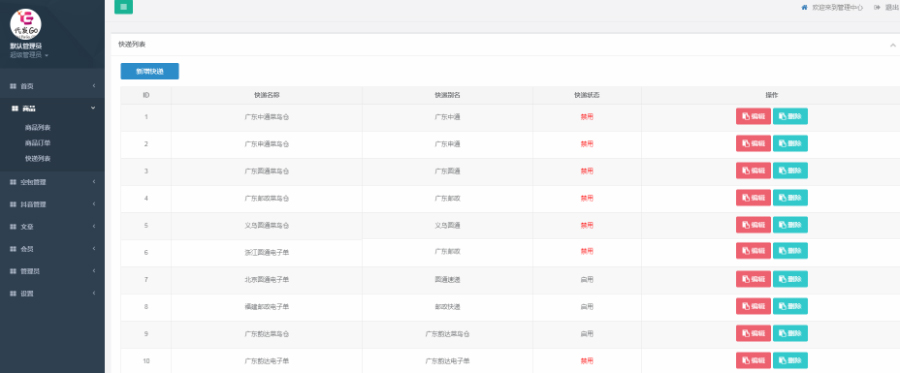
Task: Open 商品订单 in the sidebar
Action: [38, 143]
